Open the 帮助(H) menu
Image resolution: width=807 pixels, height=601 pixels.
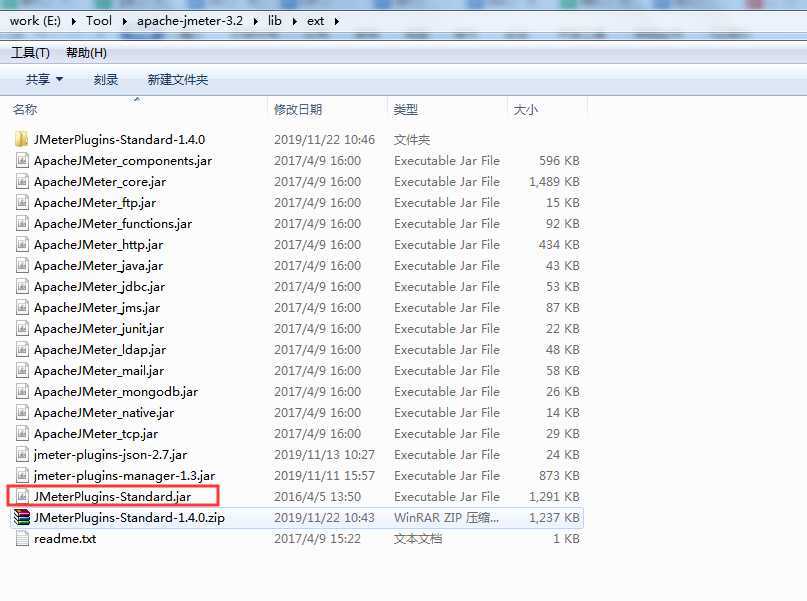[86, 53]
